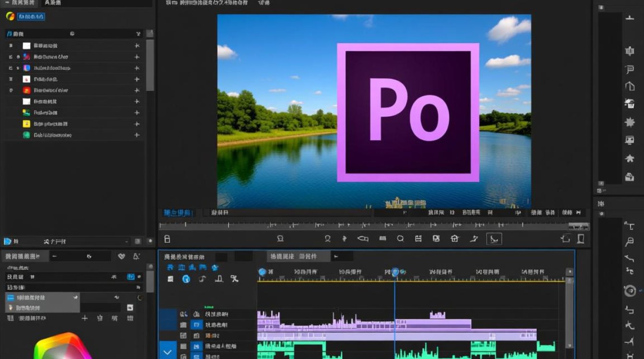Click the time ruler under the preview monitor
The height and width of the screenshot is (359, 644).
point(374,225)
